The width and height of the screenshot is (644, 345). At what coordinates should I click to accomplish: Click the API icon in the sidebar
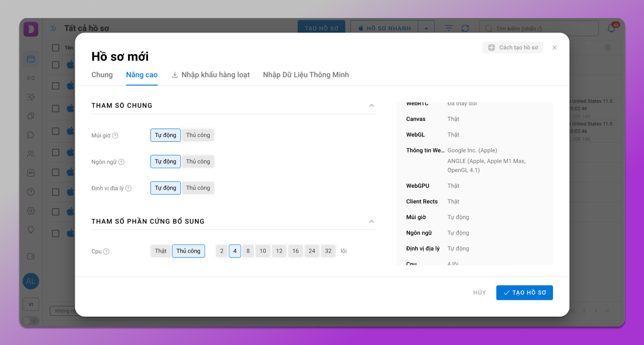click(x=30, y=173)
